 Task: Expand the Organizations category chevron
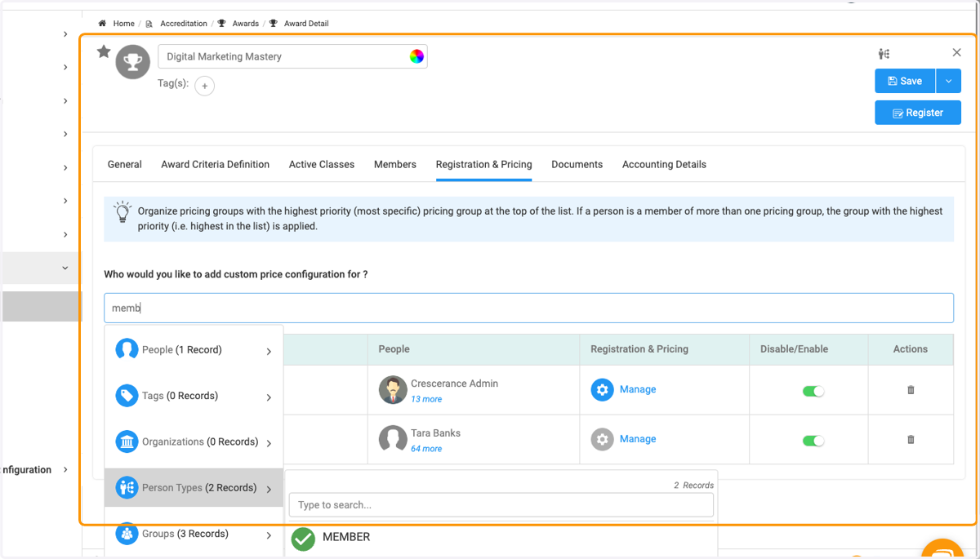(x=269, y=443)
